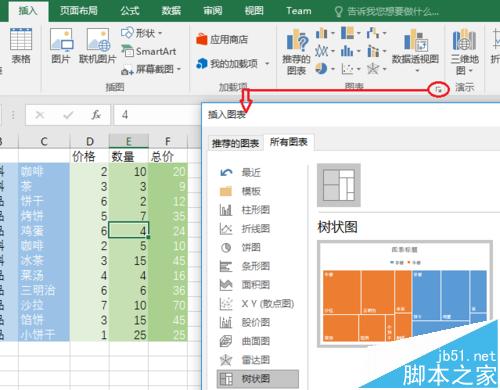Image resolution: width=500 pixels, height=390 pixels.
Task: Click the 数据透视图 pivot chart button
Action: coord(415,51)
